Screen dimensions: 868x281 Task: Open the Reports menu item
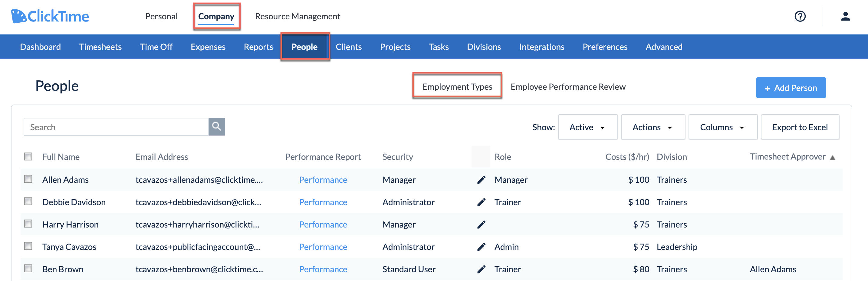258,47
